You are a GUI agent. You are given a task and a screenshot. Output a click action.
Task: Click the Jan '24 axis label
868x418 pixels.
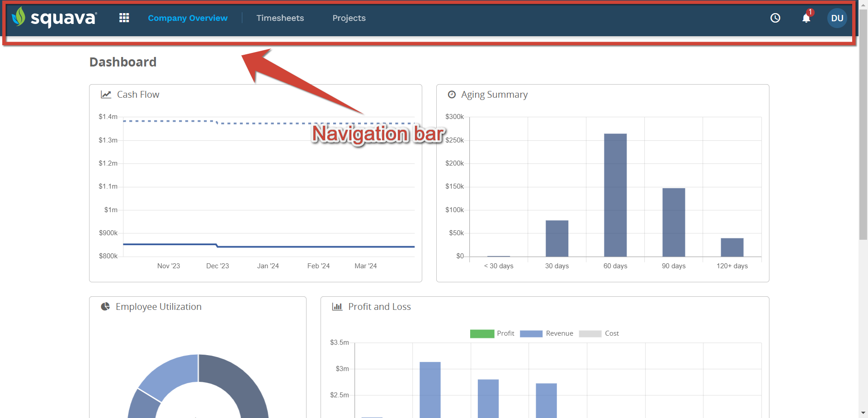point(268,266)
